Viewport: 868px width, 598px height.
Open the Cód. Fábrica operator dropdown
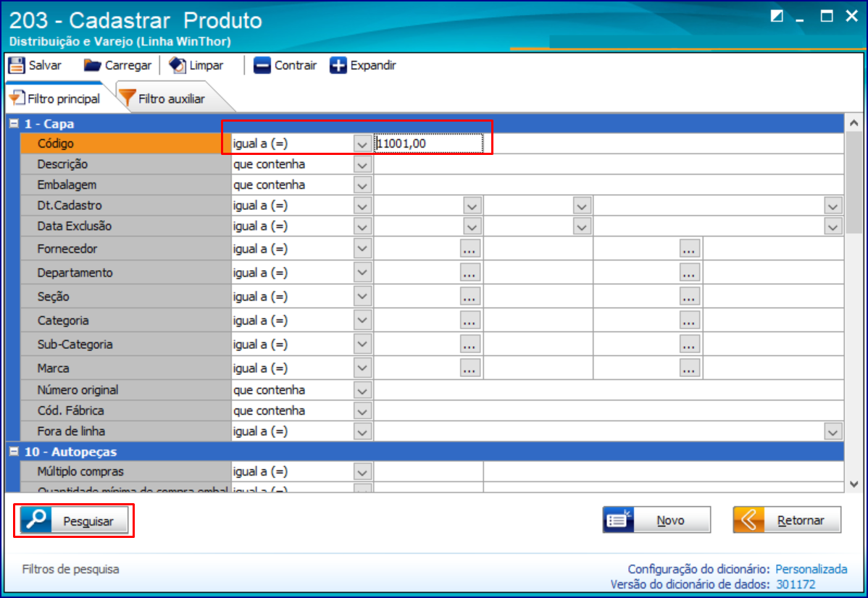[x=362, y=411]
